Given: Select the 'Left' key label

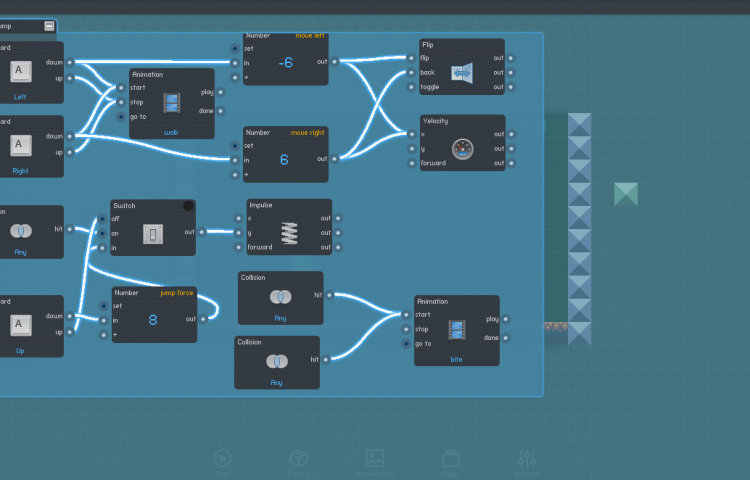Looking at the screenshot, I should [20, 97].
